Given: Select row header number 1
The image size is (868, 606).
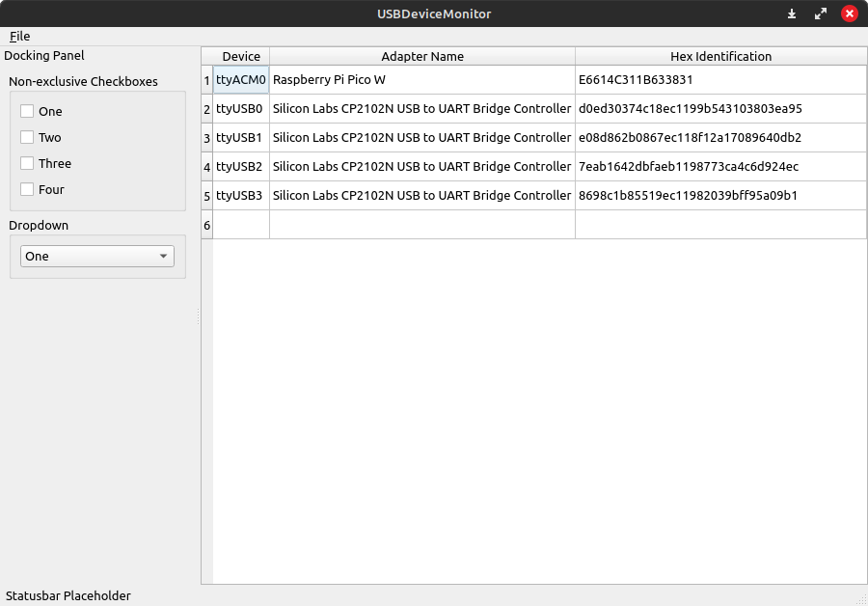Looking at the screenshot, I should 207,80.
